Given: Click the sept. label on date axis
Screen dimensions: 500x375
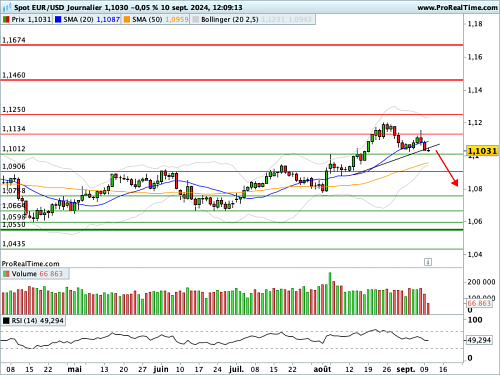Looking at the screenshot, I should [x=406, y=369].
